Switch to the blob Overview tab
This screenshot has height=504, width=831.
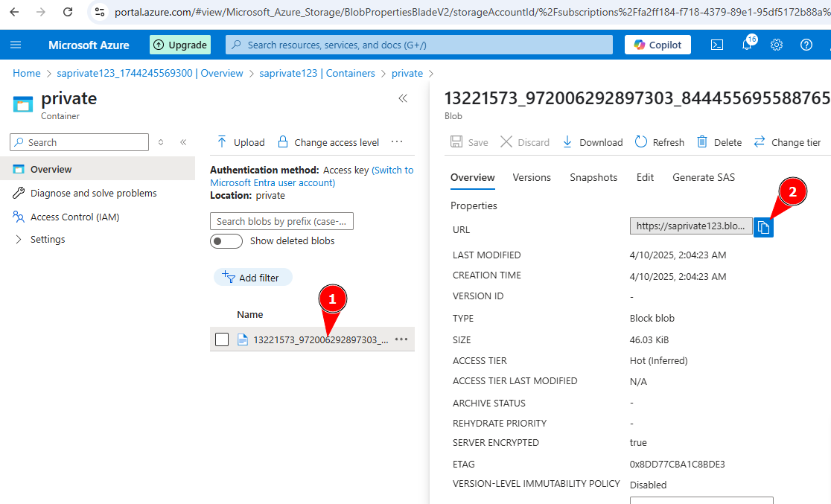[473, 177]
